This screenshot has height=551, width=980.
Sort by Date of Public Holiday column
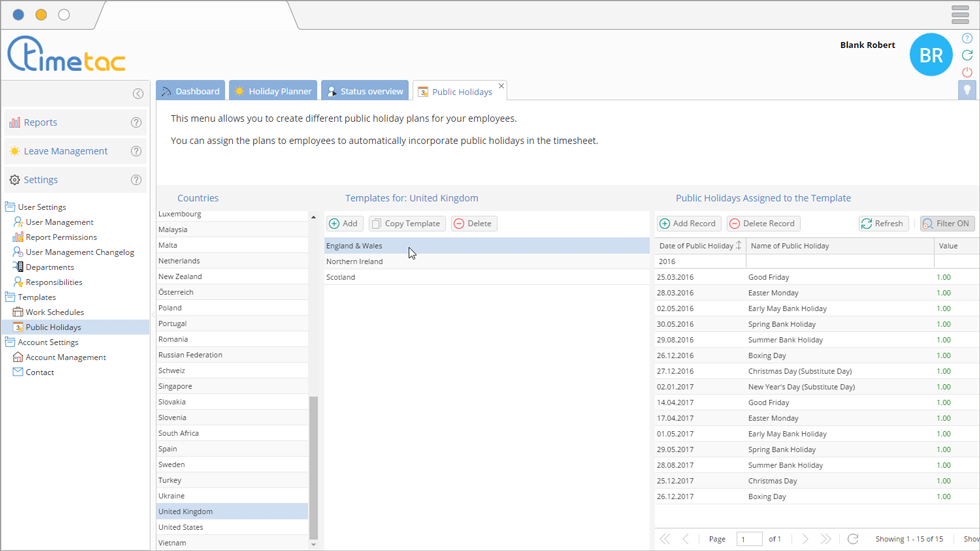pos(699,246)
